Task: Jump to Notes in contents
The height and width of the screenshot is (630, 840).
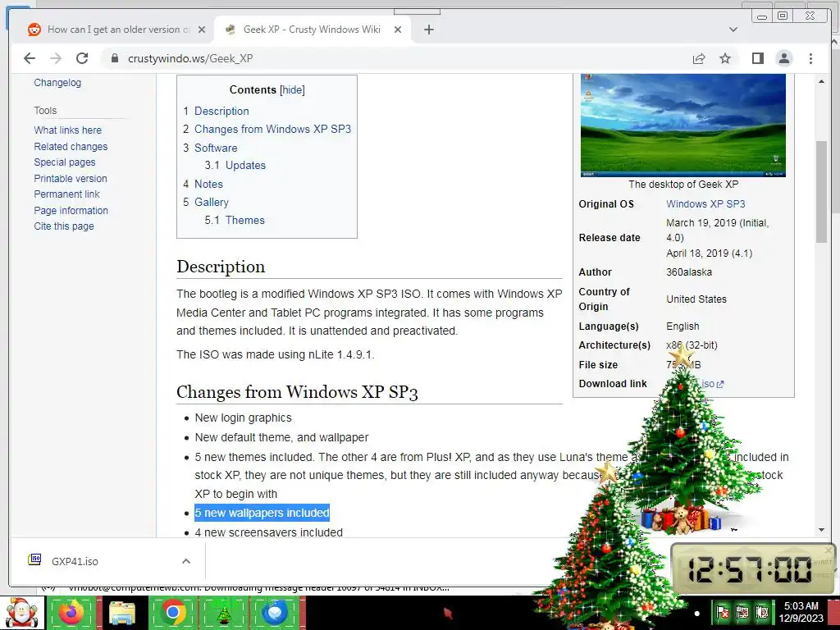Action: (208, 185)
